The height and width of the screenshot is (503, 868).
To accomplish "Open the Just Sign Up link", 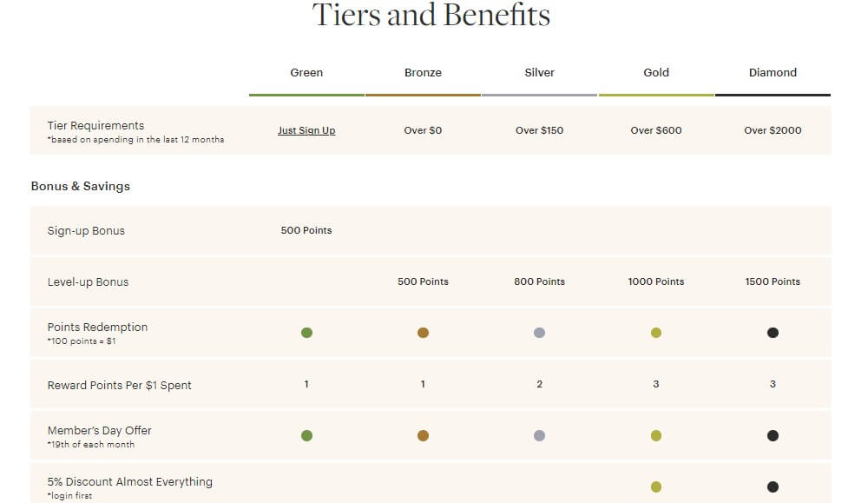I will (x=306, y=129).
